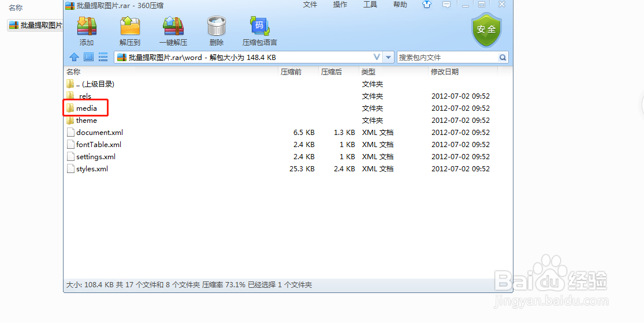The image size is (644, 323).
Task: Click the search magnifier icon
Action: [502, 57]
